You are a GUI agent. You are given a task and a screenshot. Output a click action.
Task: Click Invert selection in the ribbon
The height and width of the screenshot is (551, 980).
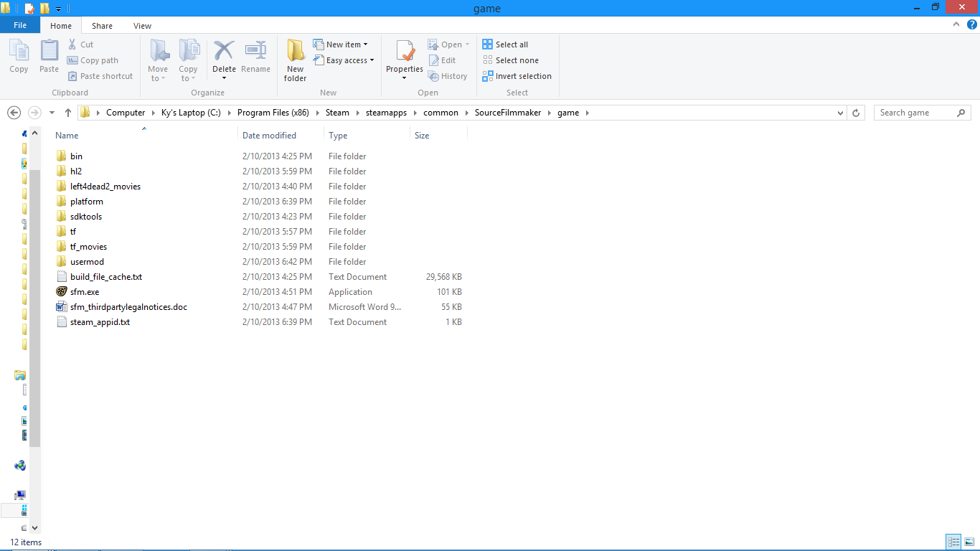(x=517, y=76)
